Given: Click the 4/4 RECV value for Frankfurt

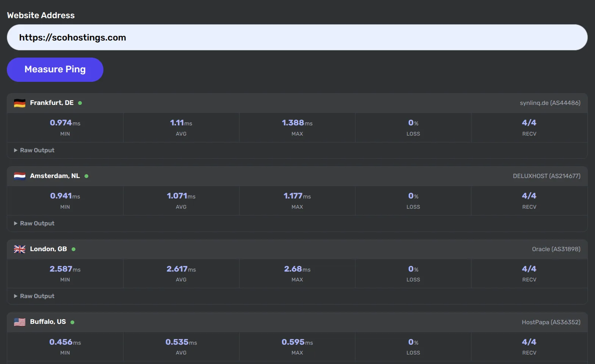Looking at the screenshot, I should pyautogui.click(x=529, y=123).
